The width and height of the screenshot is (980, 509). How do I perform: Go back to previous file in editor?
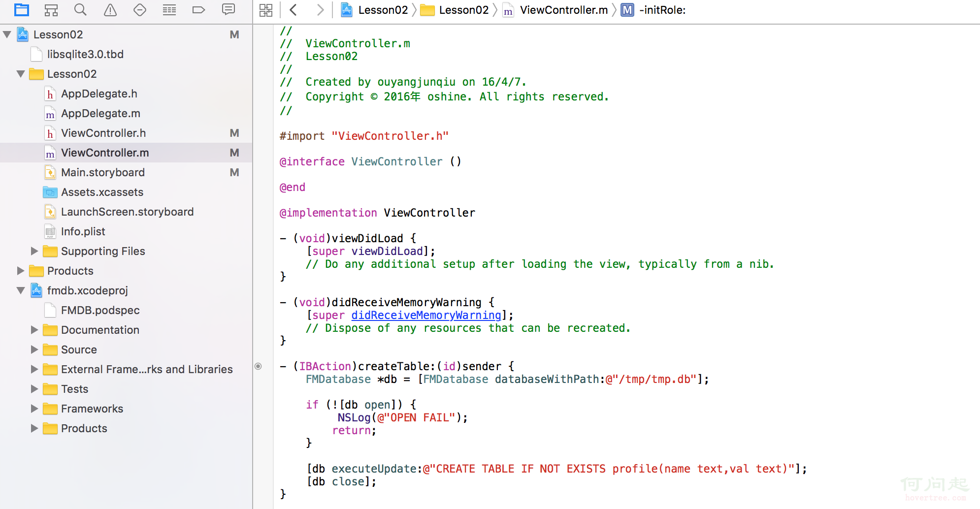pyautogui.click(x=294, y=10)
